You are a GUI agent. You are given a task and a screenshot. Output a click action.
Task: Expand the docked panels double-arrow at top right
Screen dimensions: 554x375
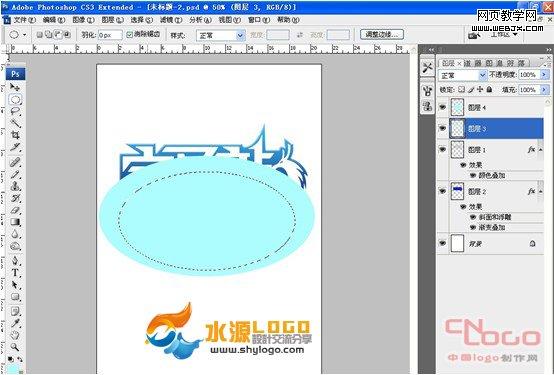tap(548, 50)
